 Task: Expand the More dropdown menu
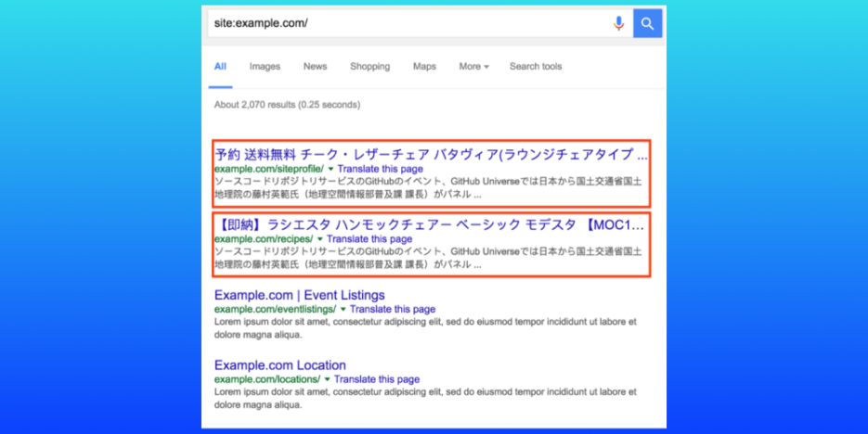pyautogui.click(x=473, y=67)
